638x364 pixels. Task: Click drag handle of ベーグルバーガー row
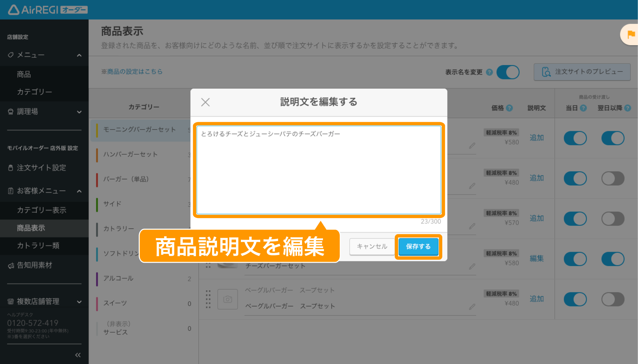(x=208, y=299)
